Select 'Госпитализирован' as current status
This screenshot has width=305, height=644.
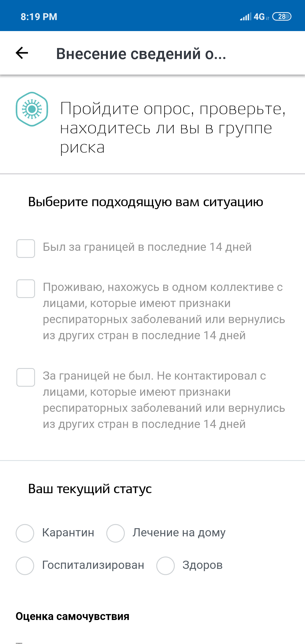[x=25, y=566]
